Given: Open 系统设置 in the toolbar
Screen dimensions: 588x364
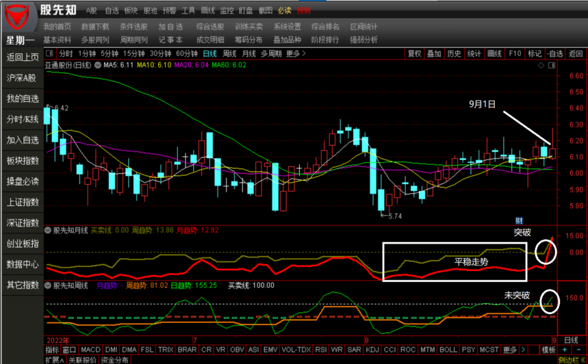Looking at the screenshot, I should tap(287, 27).
